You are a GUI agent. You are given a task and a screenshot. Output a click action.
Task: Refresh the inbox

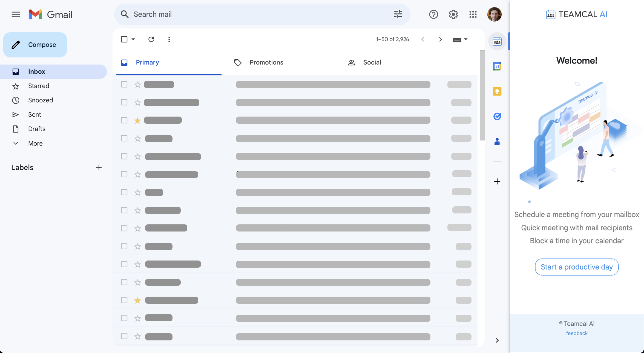(151, 39)
